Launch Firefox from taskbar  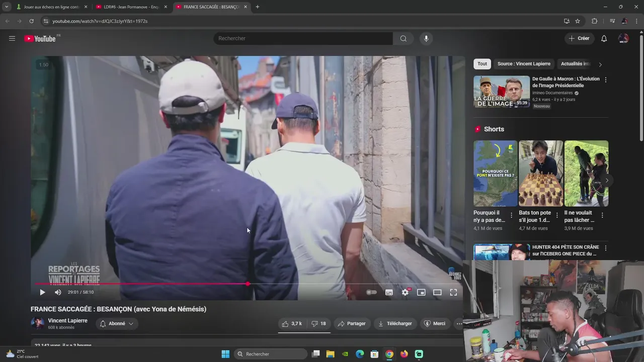[404, 354]
